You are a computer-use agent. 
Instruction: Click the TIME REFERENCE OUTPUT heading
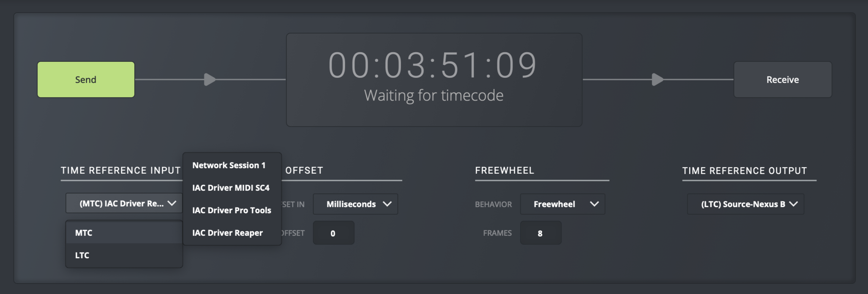[x=745, y=171]
